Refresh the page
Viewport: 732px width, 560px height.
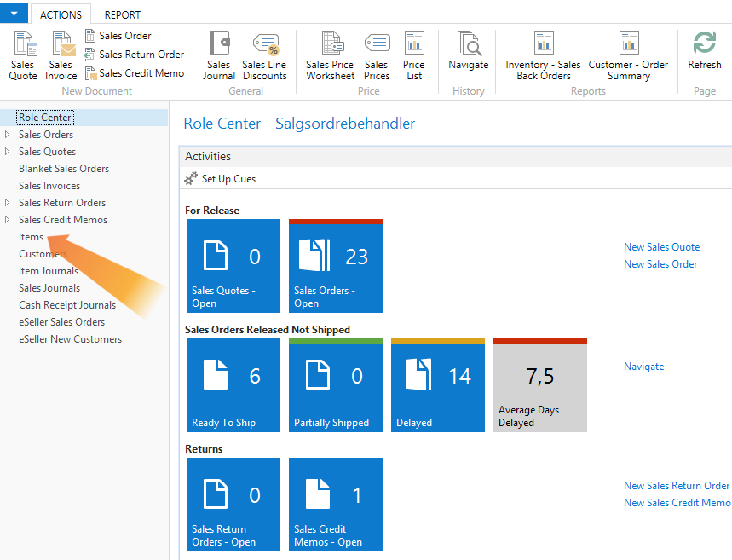pos(705,50)
